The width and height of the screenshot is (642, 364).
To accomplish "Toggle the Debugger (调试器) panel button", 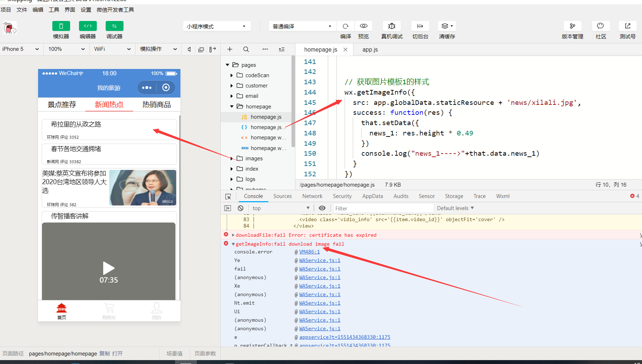I will coord(114,26).
